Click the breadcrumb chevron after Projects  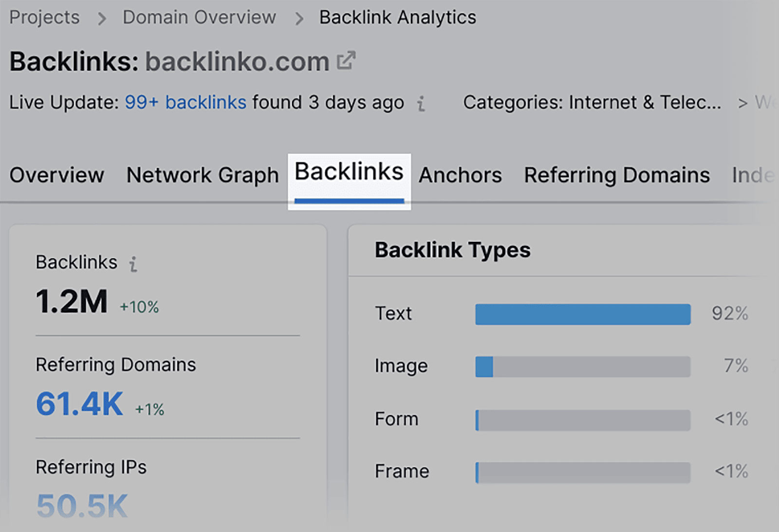point(102,18)
